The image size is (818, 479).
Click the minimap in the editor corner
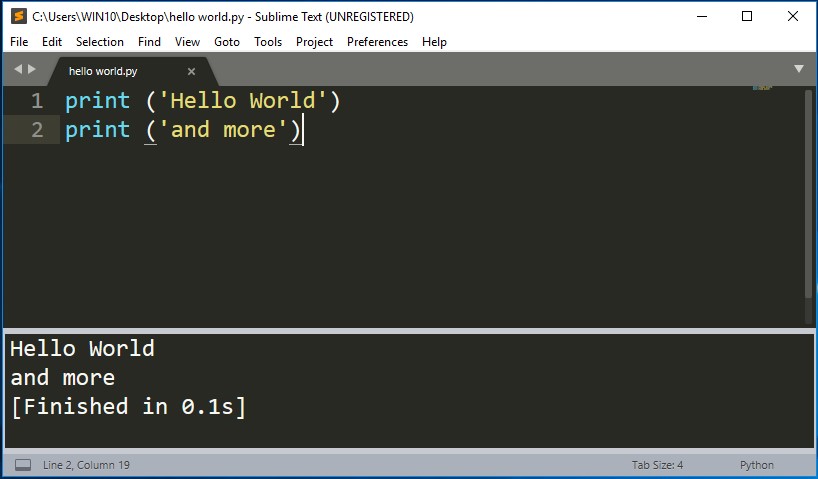click(763, 89)
